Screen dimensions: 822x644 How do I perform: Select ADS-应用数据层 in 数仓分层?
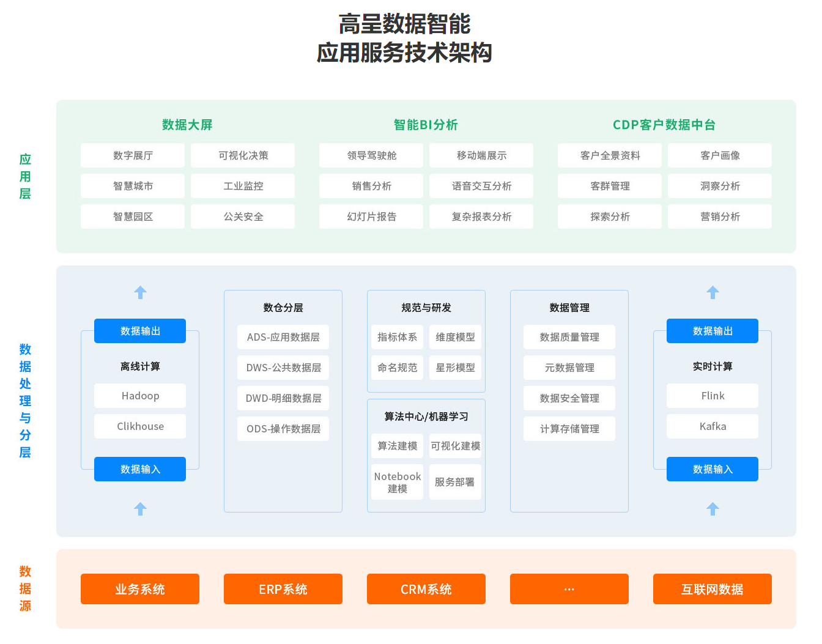283,337
